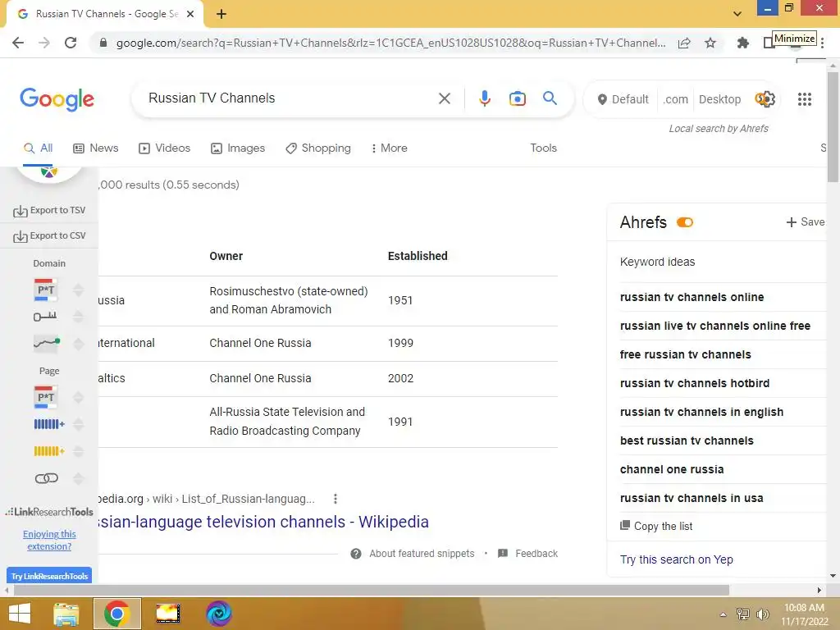Change the Default location setting

623,99
